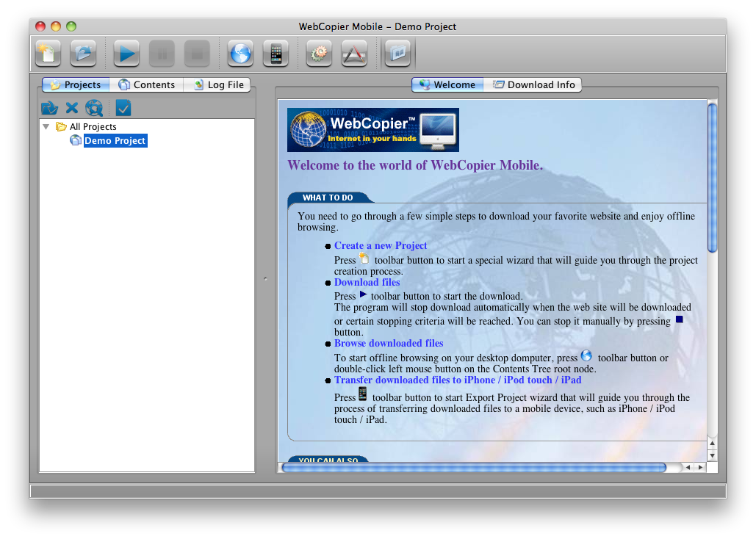Collapse the All Projects tree node
Viewport: 756px width, 539px height.
tap(46, 126)
